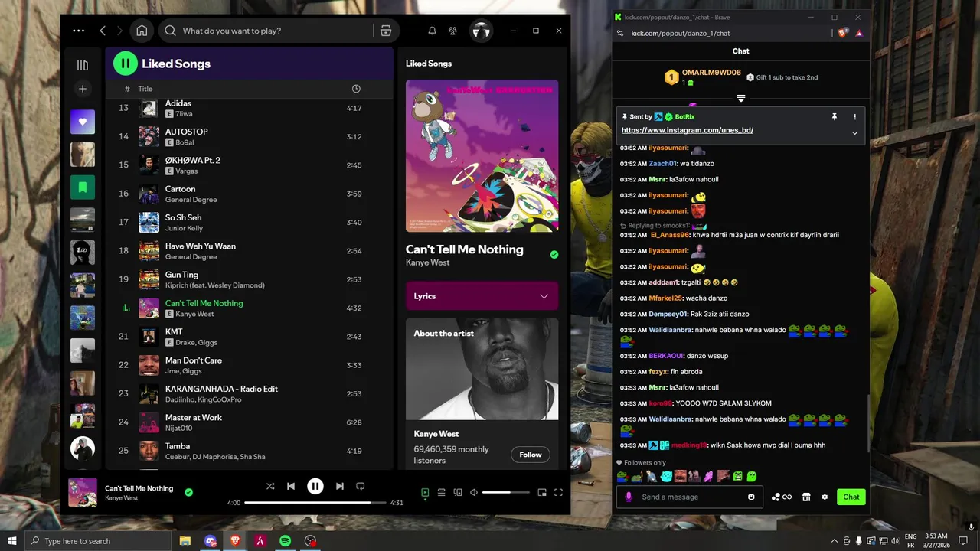Viewport: 980px width, 551px height.
Task: Open the Spotify profile avatar
Action: click(481, 31)
